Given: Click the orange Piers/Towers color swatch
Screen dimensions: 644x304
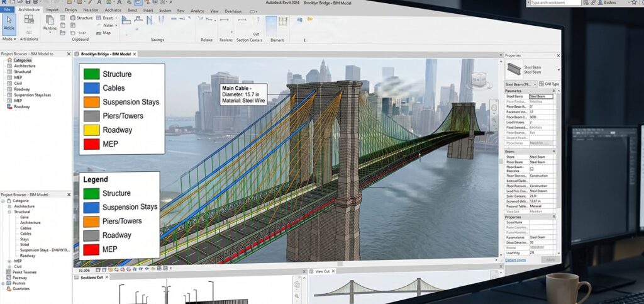Looking at the screenshot, I should 91,222.
